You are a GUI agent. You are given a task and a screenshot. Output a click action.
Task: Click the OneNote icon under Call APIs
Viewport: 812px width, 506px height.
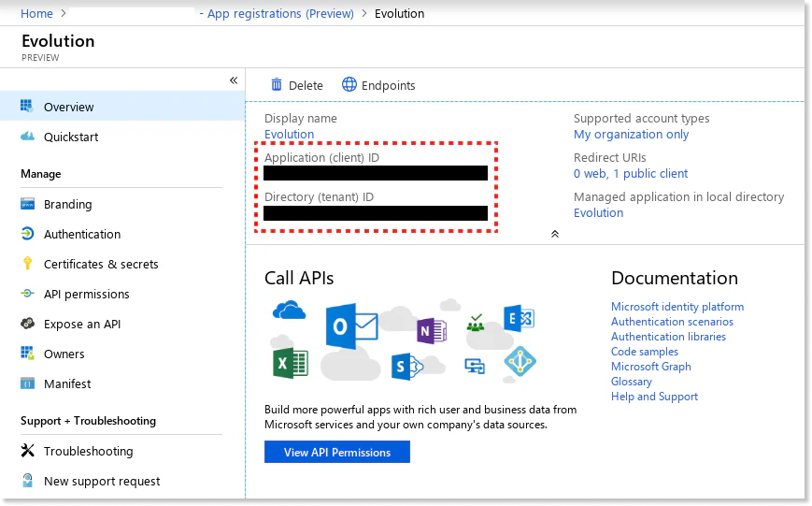[432, 331]
